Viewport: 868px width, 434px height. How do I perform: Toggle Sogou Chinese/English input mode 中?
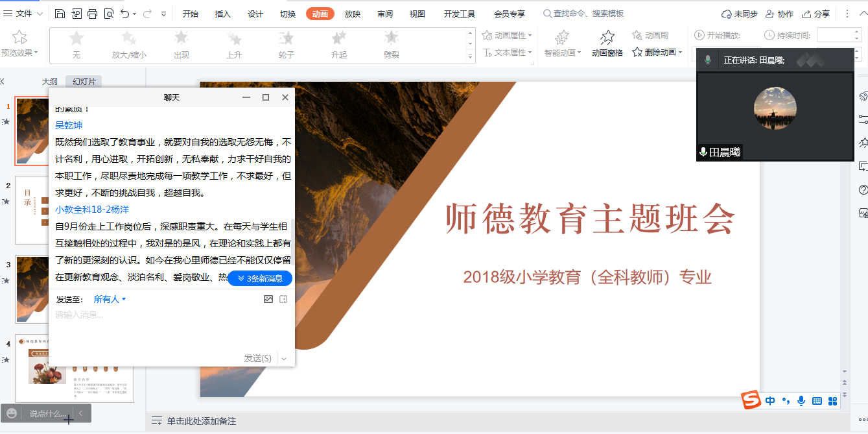pos(770,401)
